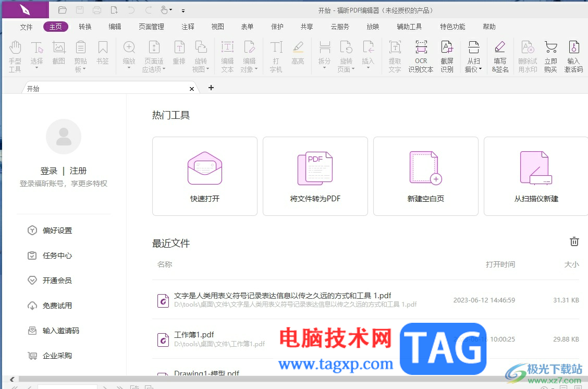
Task: Click the trash icon to clear recent files
Action: pyautogui.click(x=574, y=241)
